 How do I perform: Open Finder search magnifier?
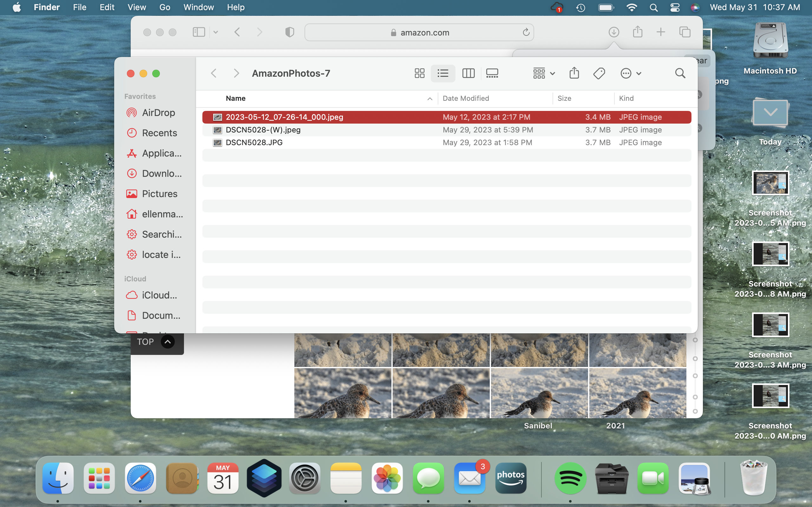(680, 73)
